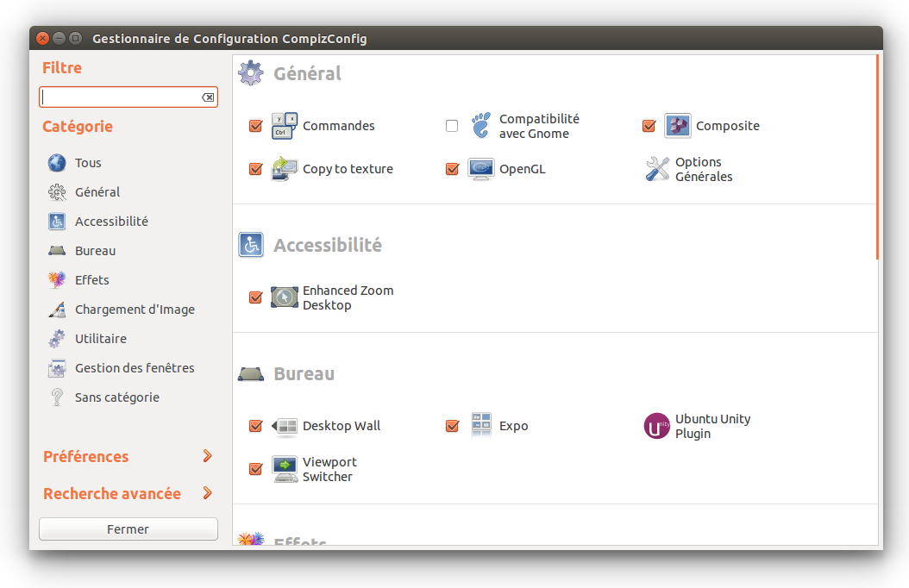The height and width of the screenshot is (588, 909).
Task: Focus the Filtre search input field
Action: tap(119, 97)
